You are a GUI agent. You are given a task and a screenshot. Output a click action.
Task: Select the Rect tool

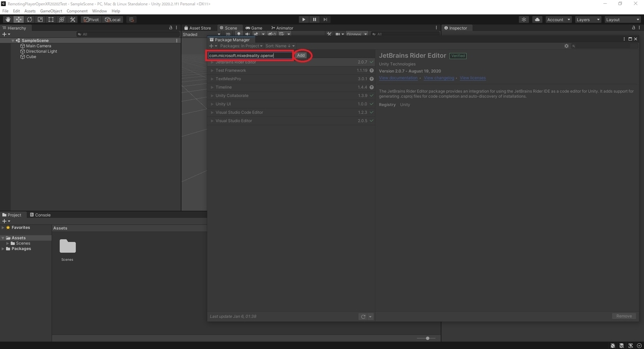tap(51, 19)
